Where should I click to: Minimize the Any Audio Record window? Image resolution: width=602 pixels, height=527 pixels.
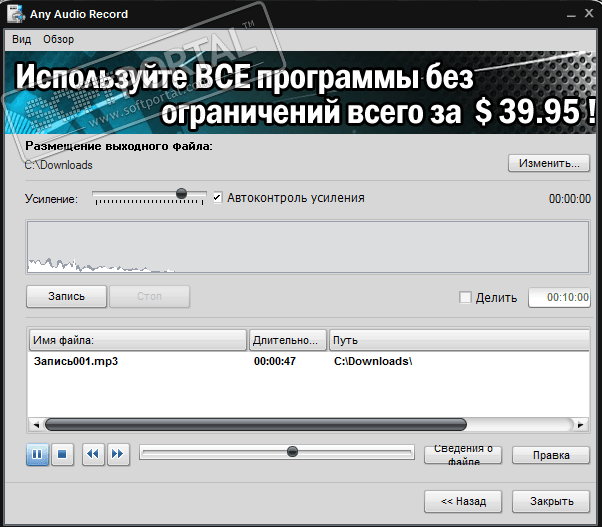coord(571,14)
